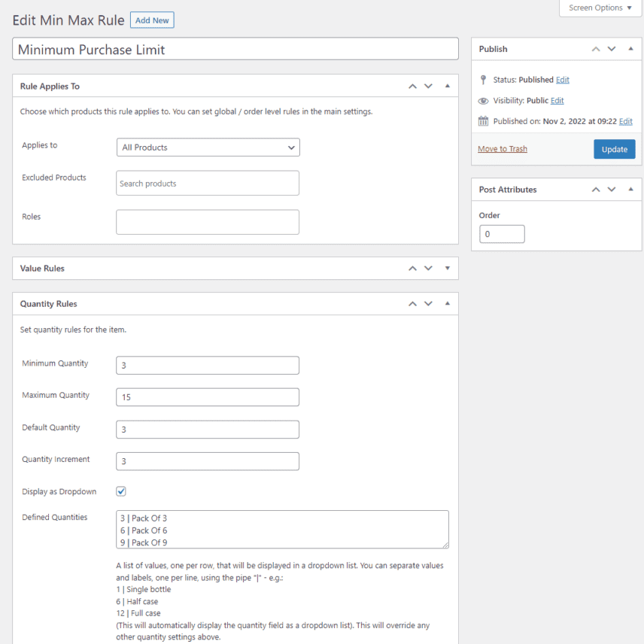The width and height of the screenshot is (644, 644).
Task: Click the Update button
Action: tap(614, 149)
